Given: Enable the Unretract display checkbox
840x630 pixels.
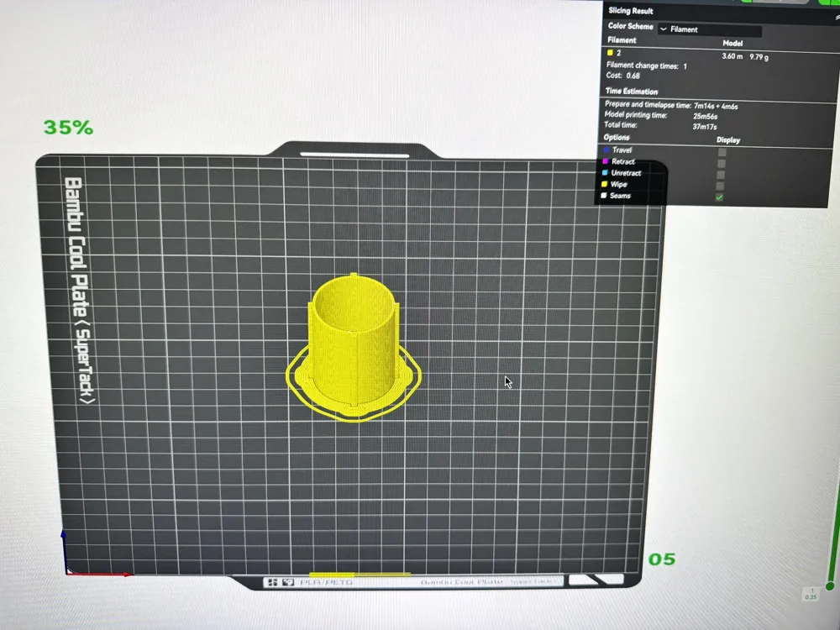Looking at the screenshot, I should pyautogui.click(x=721, y=175).
